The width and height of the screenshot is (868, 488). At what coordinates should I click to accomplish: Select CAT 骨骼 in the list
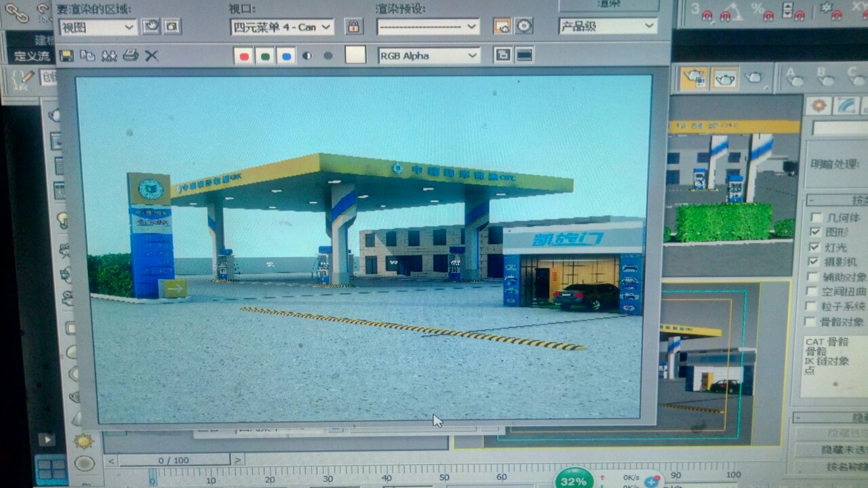[826, 342]
